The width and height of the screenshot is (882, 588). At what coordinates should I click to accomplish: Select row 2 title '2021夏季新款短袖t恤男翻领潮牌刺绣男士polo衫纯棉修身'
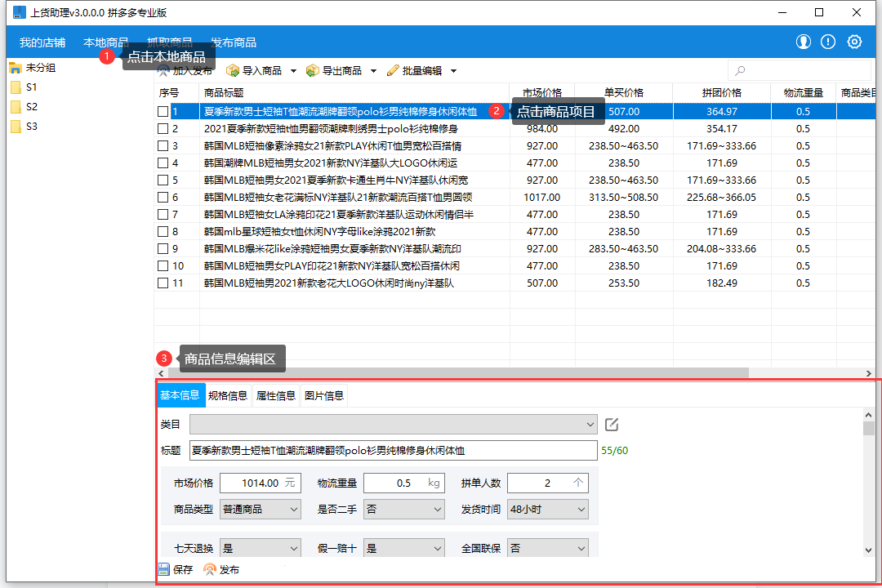(331, 129)
